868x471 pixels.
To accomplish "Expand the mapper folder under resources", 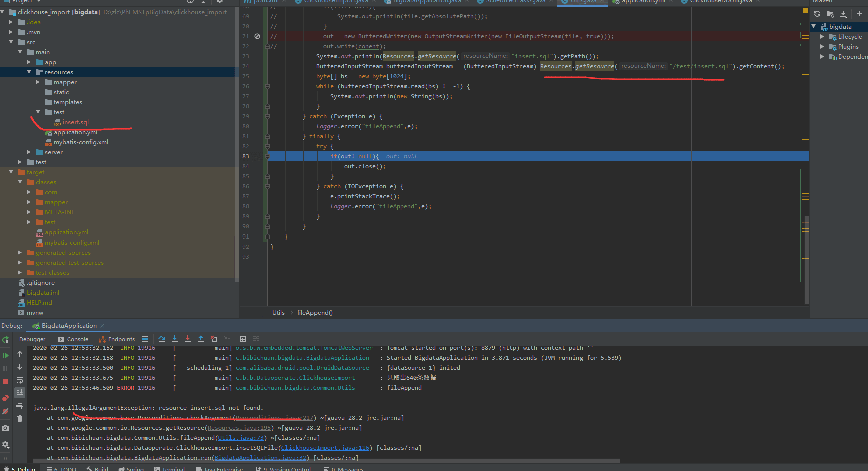I will point(38,82).
